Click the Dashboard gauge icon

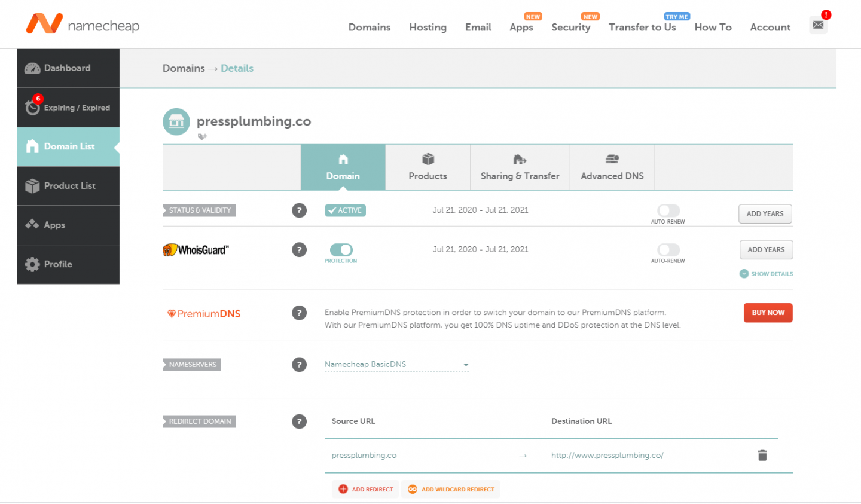[x=32, y=68]
